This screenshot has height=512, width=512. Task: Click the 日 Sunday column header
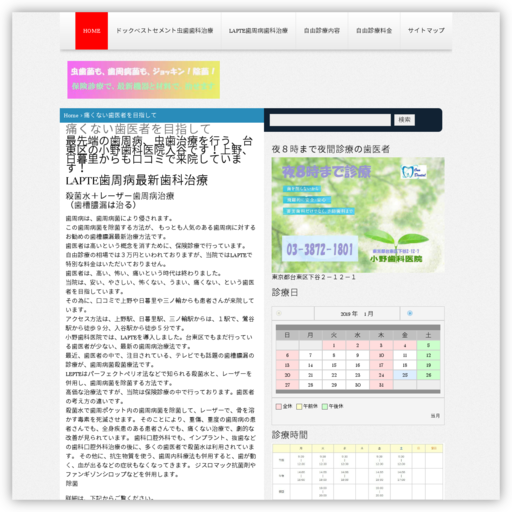287,335
